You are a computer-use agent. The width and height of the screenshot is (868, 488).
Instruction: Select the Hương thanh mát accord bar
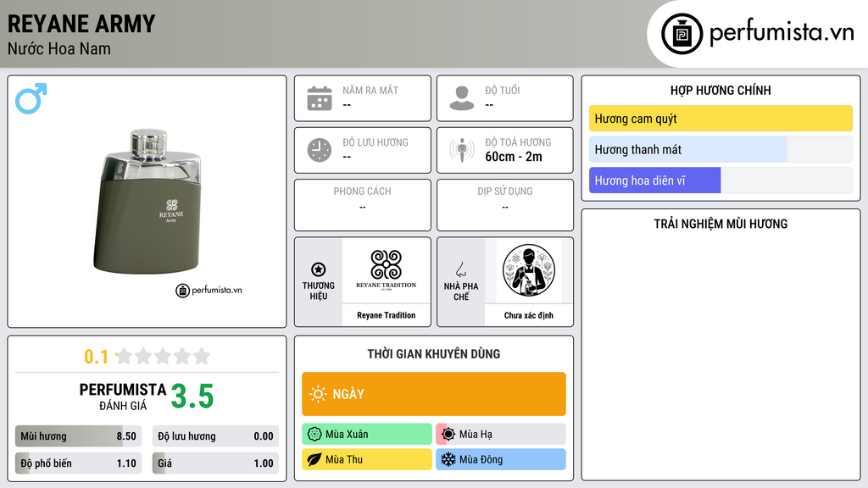tap(721, 149)
